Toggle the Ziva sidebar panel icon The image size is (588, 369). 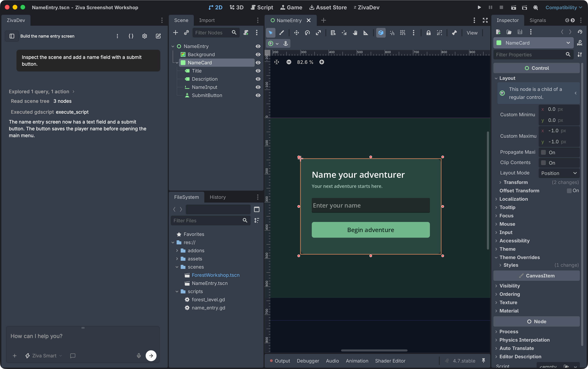12,36
